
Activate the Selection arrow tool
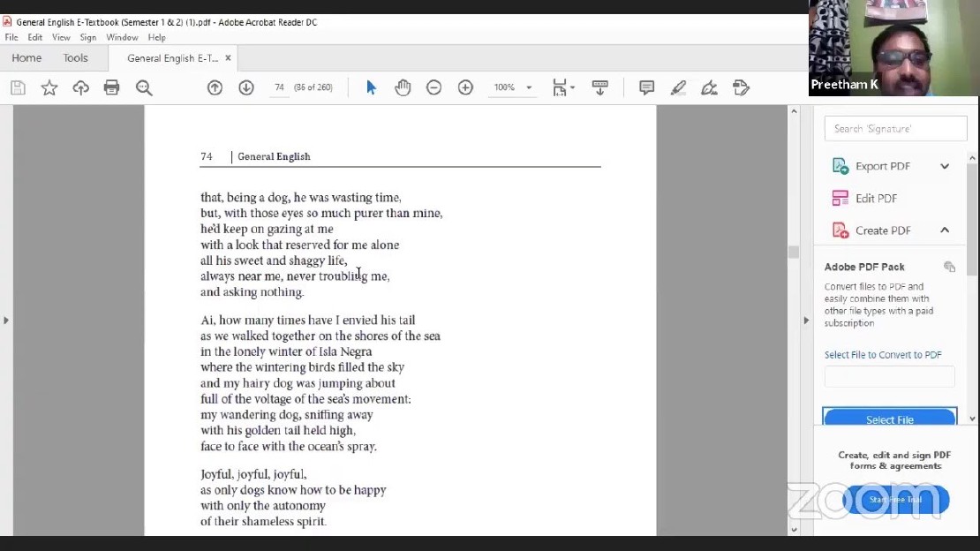(371, 87)
